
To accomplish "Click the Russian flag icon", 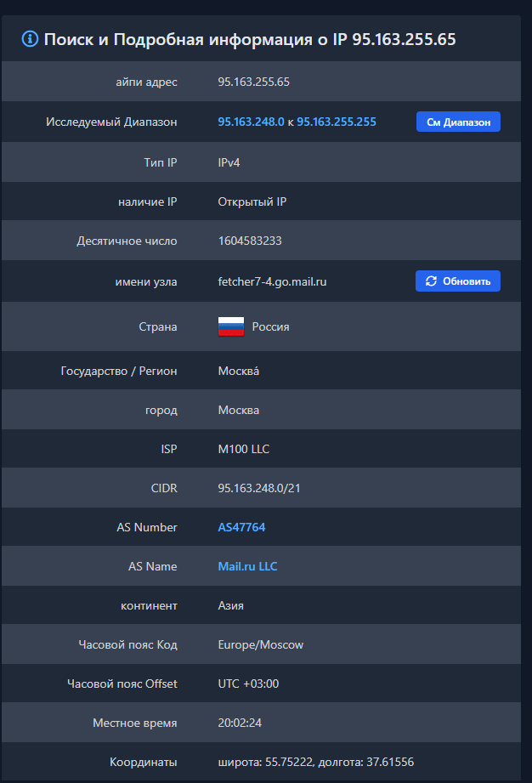I will click(231, 326).
